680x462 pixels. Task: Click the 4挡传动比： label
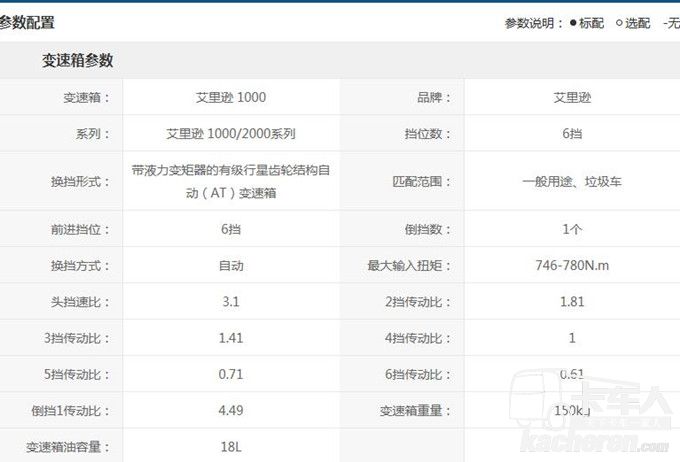point(418,338)
